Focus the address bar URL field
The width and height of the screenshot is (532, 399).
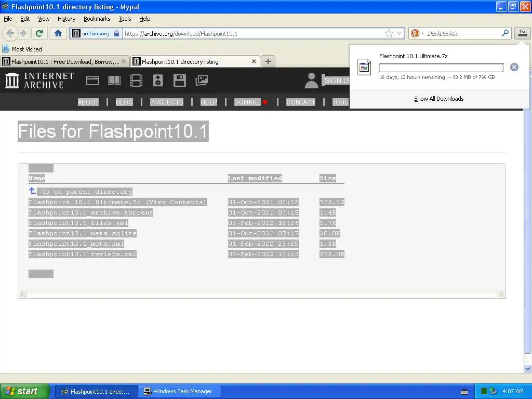[253, 33]
